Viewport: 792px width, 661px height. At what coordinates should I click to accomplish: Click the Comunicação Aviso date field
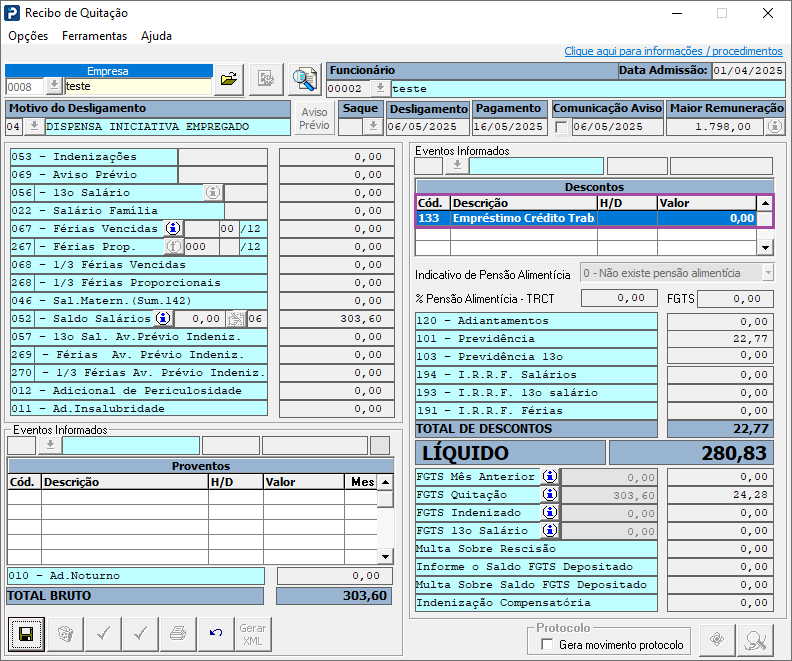coord(617,127)
